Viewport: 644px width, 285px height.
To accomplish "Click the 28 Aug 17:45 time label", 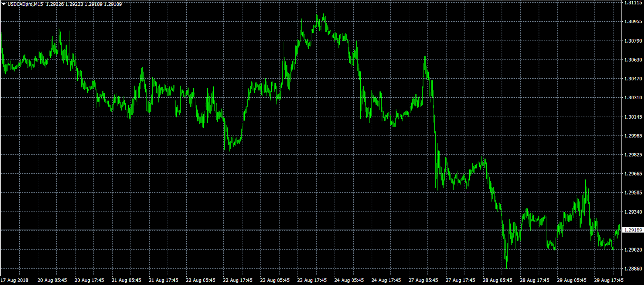I will point(535,281).
